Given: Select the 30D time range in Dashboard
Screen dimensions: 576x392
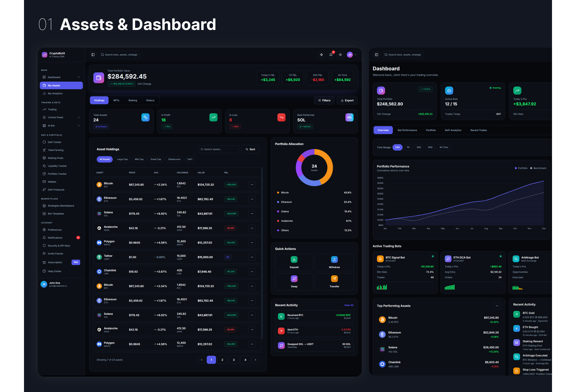Looking at the screenshot, I should (x=419, y=147).
